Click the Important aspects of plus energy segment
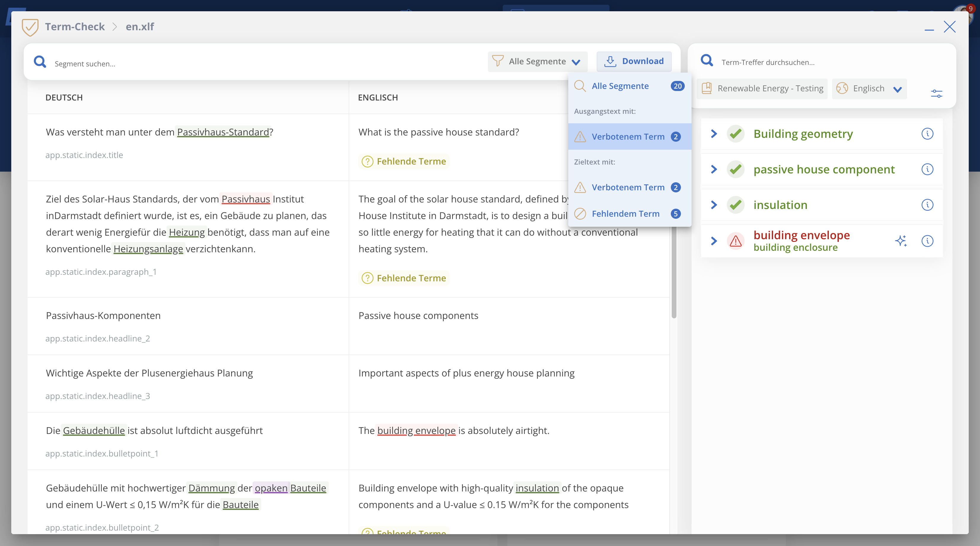This screenshot has width=980, height=546. coord(466,373)
